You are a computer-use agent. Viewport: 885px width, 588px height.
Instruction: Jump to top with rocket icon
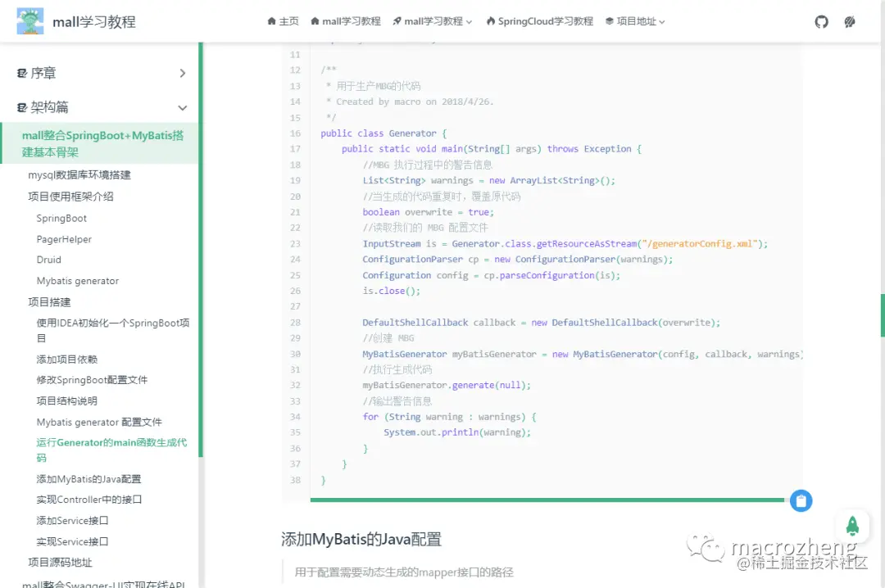(852, 526)
